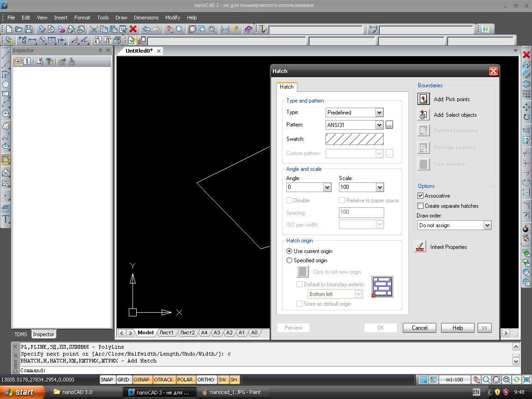Open pattern browser with the ... button
This screenshot has height=399, width=532.
(x=389, y=125)
